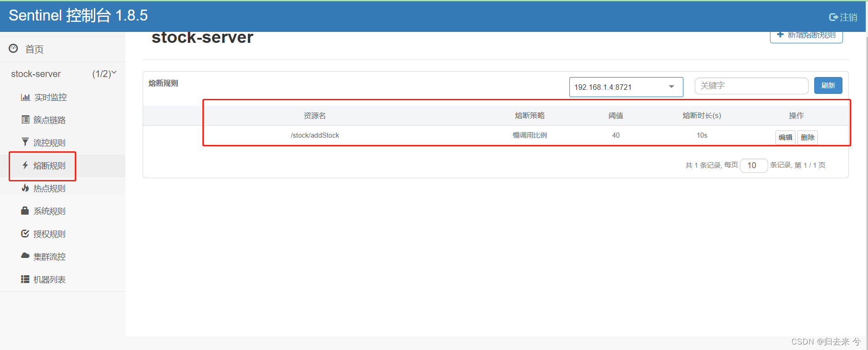The height and width of the screenshot is (350, 868).
Task: Click the Sentinel 控制台 1.8.5 title
Action: click(x=78, y=15)
